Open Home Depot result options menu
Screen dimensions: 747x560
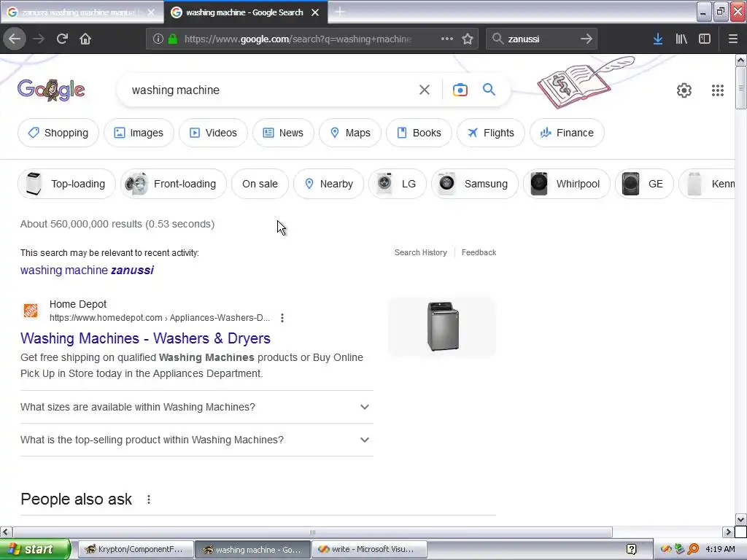pyautogui.click(x=282, y=318)
